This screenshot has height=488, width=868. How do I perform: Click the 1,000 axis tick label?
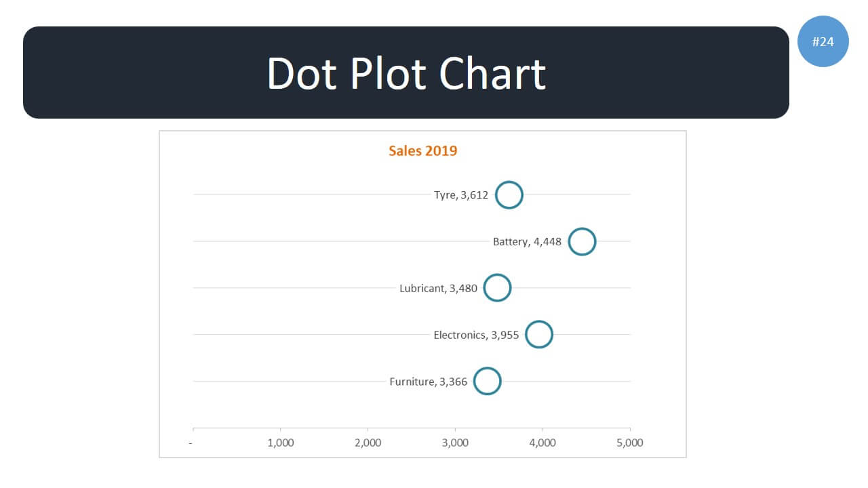[x=281, y=443]
